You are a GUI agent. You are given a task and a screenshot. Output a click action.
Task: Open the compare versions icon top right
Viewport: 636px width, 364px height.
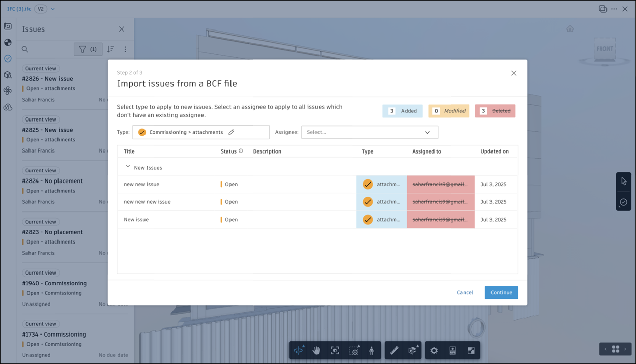(603, 9)
